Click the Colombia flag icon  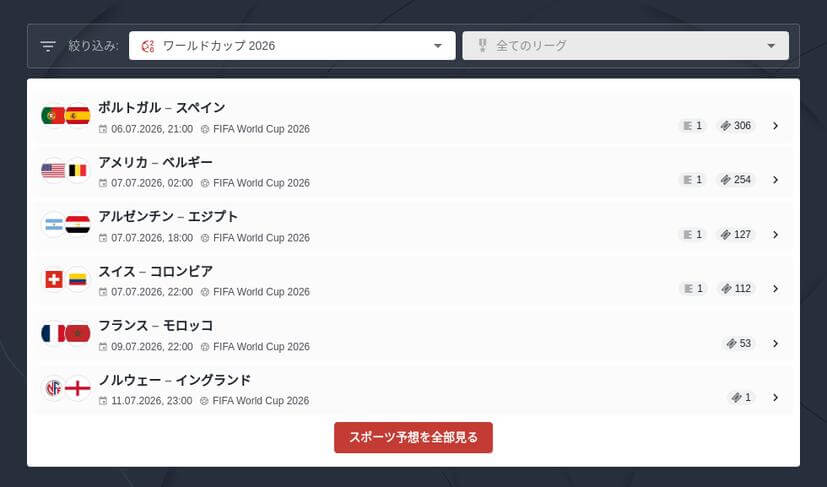(x=78, y=279)
